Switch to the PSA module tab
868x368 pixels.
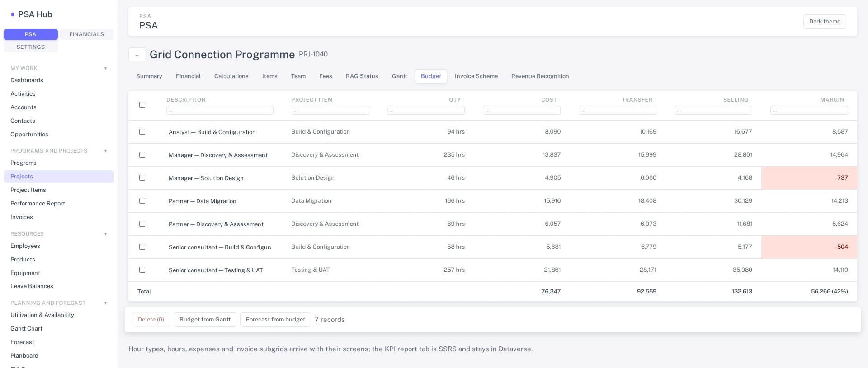click(x=31, y=34)
